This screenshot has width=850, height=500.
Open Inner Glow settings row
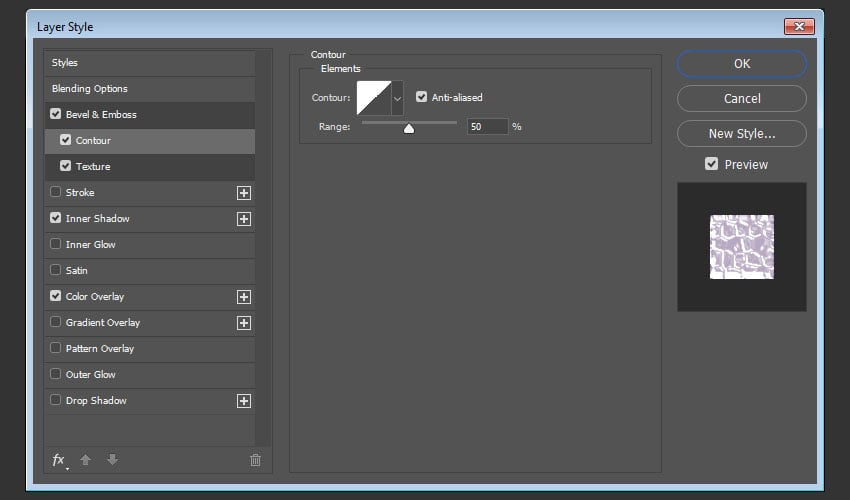150,245
